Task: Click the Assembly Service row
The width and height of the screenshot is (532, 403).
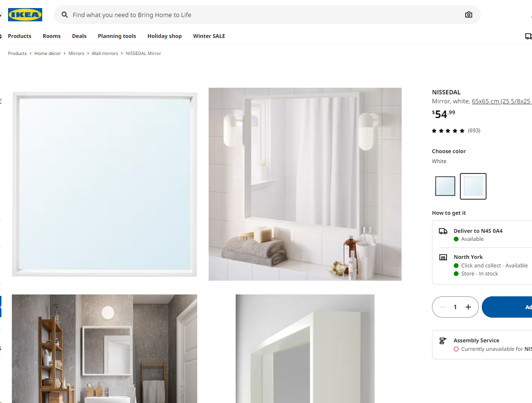Action: point(482,345)
